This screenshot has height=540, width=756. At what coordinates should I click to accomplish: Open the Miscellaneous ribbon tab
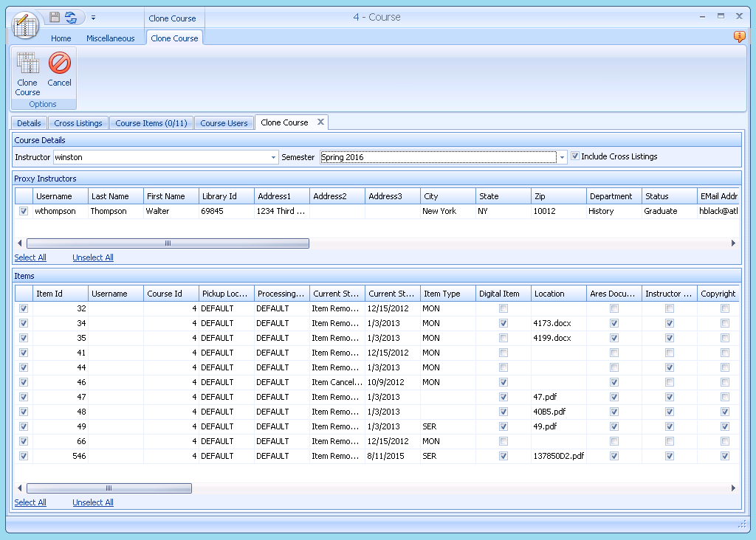[x=110, y=38]
